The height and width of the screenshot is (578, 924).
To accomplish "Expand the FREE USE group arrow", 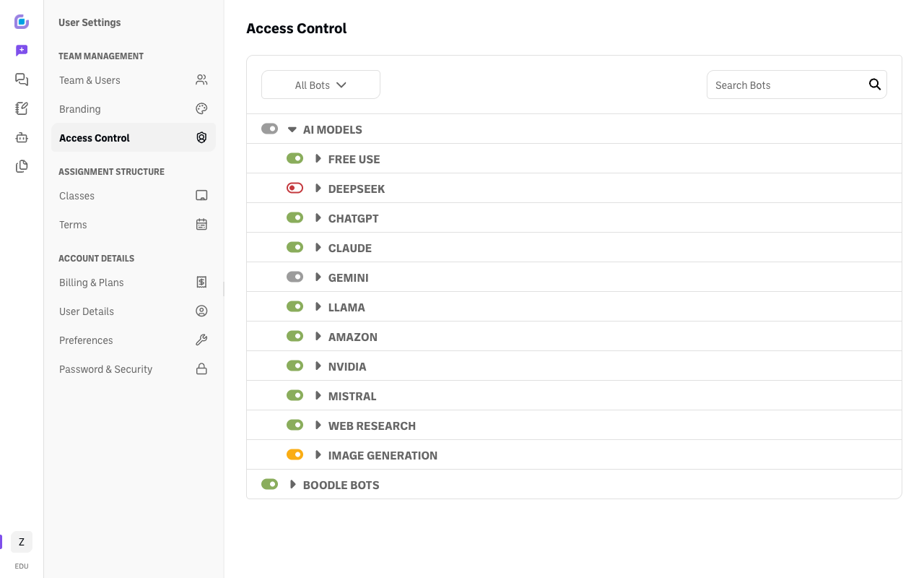I will (x=318, y=158).
